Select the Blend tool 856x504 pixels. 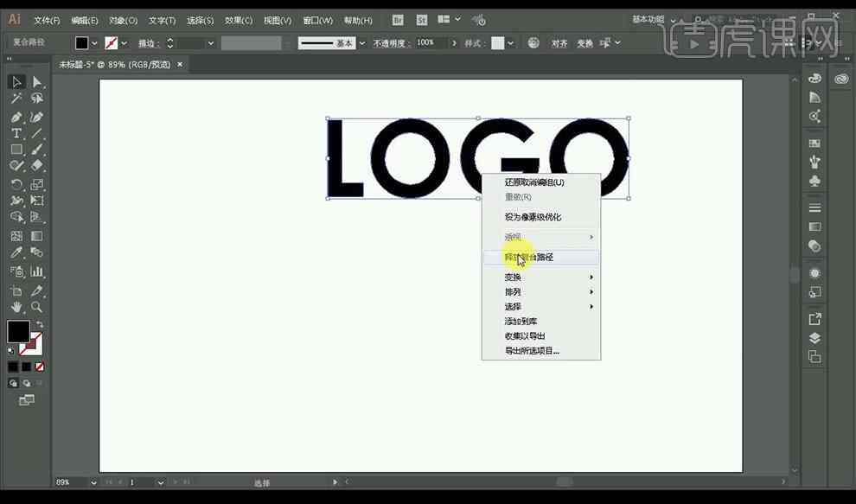tap(36, 252)
